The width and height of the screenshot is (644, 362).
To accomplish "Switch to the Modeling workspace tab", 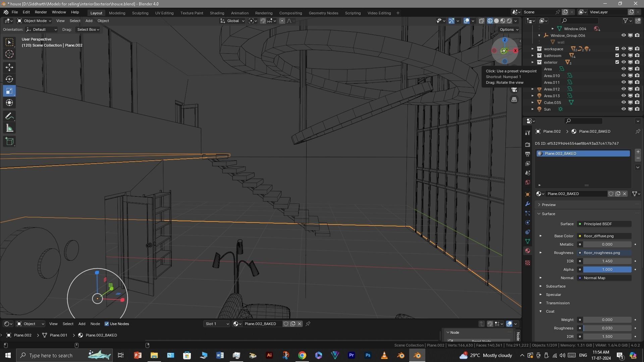I will [117, 13].
